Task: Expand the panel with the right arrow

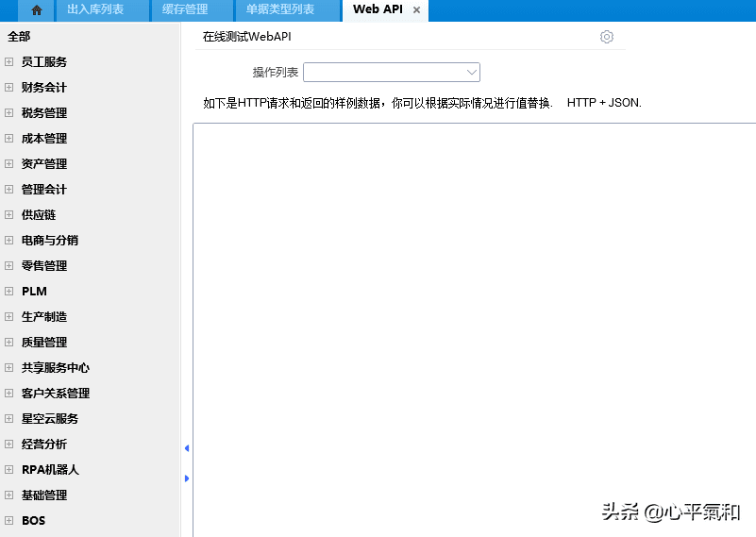Action: tap(187, 478)
